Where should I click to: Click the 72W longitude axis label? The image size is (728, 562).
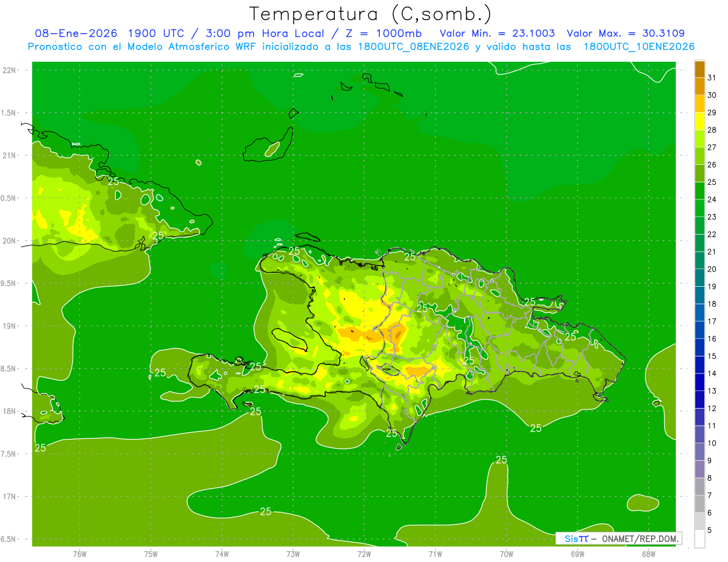point(364,554)
